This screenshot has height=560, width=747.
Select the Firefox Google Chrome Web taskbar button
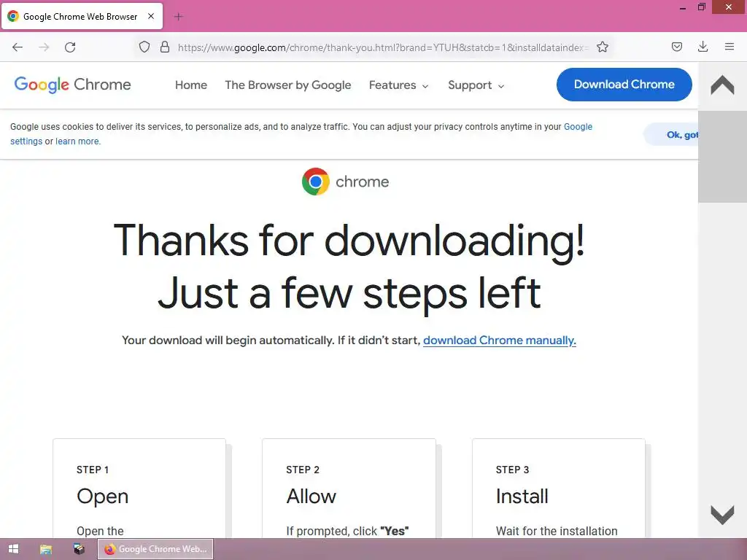pyautogui.click(x=155, y=549)
